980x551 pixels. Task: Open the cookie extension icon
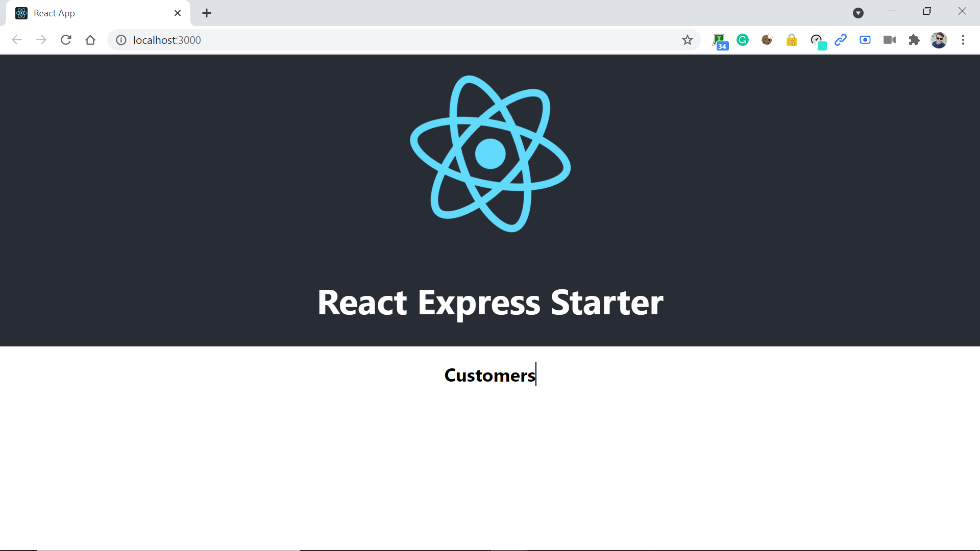767,40
